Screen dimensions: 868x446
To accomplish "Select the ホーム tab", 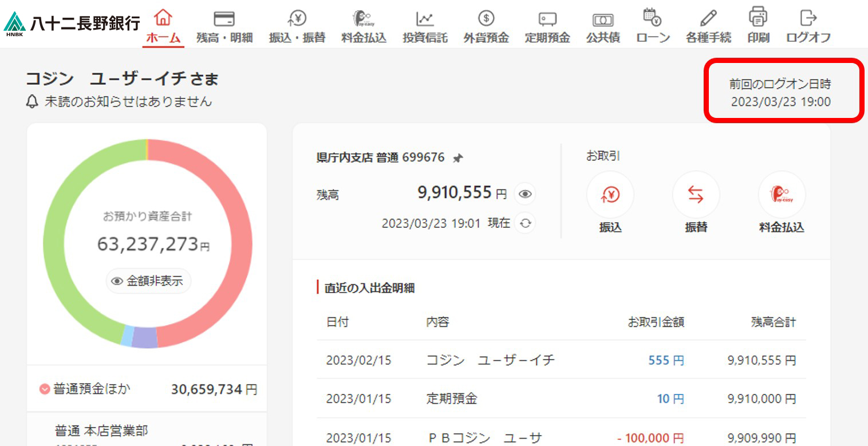I will click(x=163, y=26).
